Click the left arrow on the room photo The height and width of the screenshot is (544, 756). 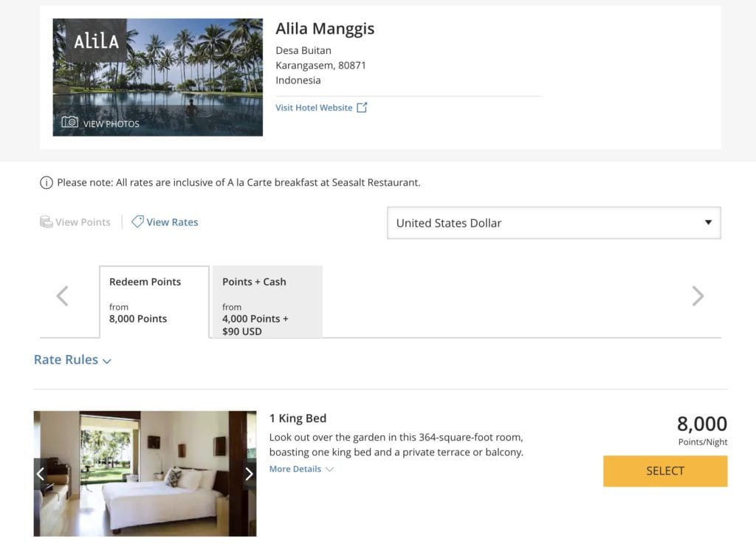click(x=41, y=474)
